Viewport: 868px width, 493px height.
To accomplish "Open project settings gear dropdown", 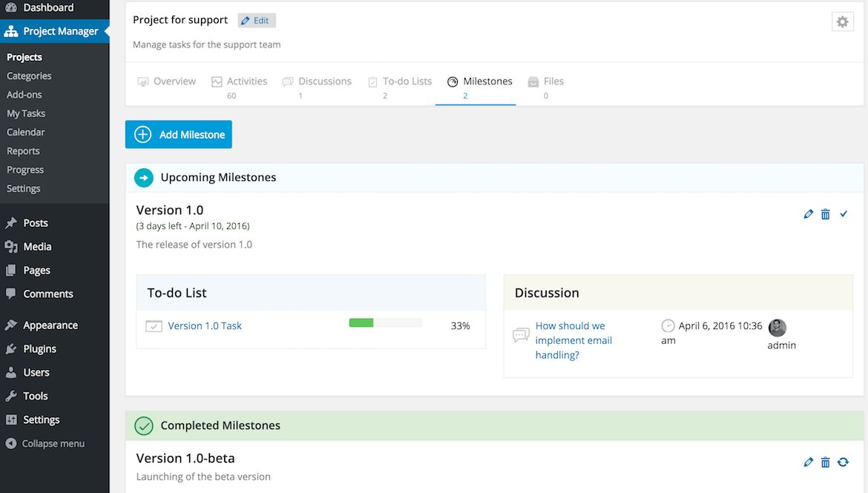I will click(842, 22).
